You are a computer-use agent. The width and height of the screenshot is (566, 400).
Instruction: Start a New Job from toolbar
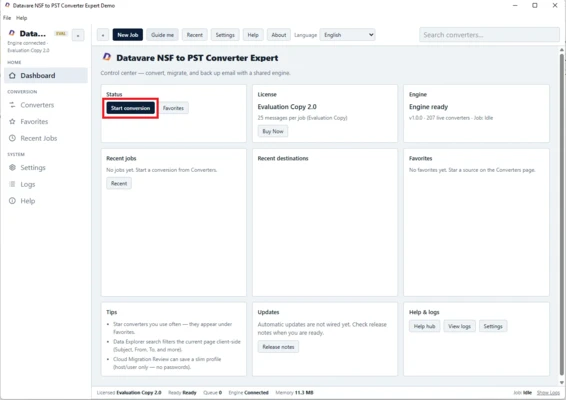(128, 35)
